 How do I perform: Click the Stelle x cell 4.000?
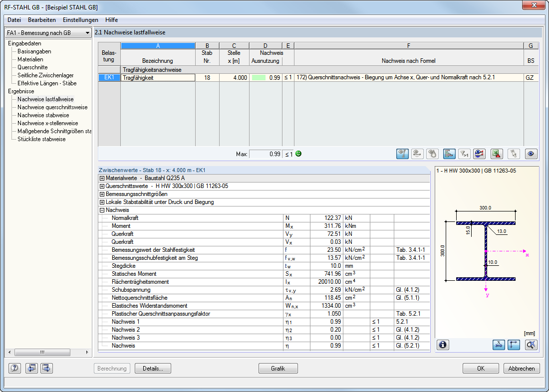pyautogui.click(x=234, y=78)
